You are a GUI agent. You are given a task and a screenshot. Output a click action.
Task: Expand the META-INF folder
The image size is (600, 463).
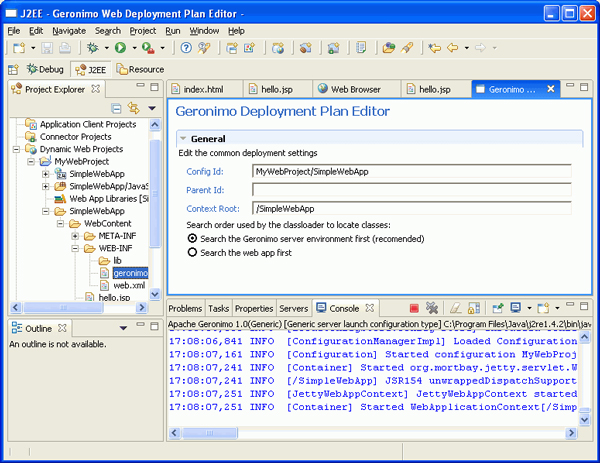75,236
